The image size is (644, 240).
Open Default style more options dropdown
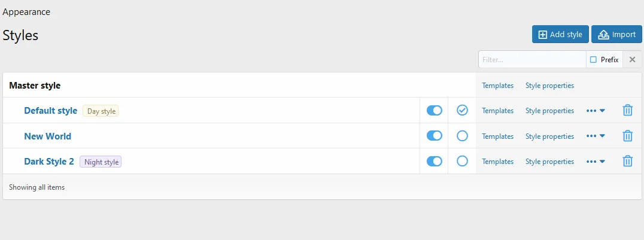(596, 111)
